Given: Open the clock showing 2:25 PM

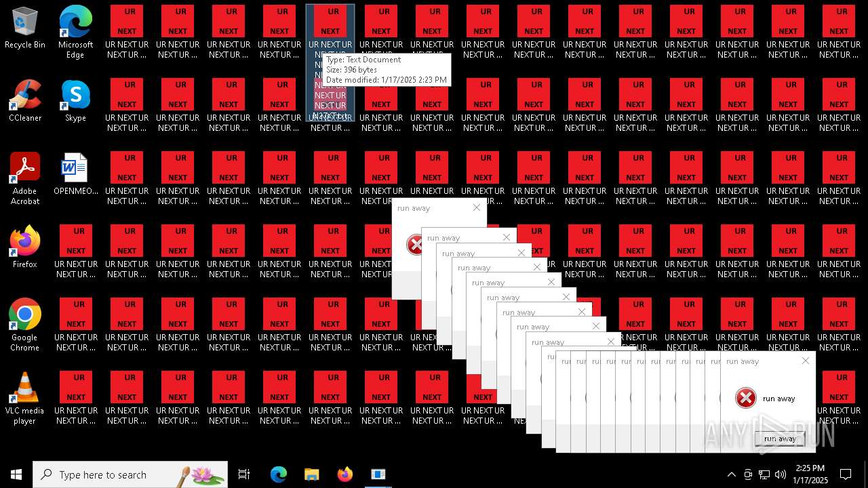Looking at the screenshot, I should (810, 474).
